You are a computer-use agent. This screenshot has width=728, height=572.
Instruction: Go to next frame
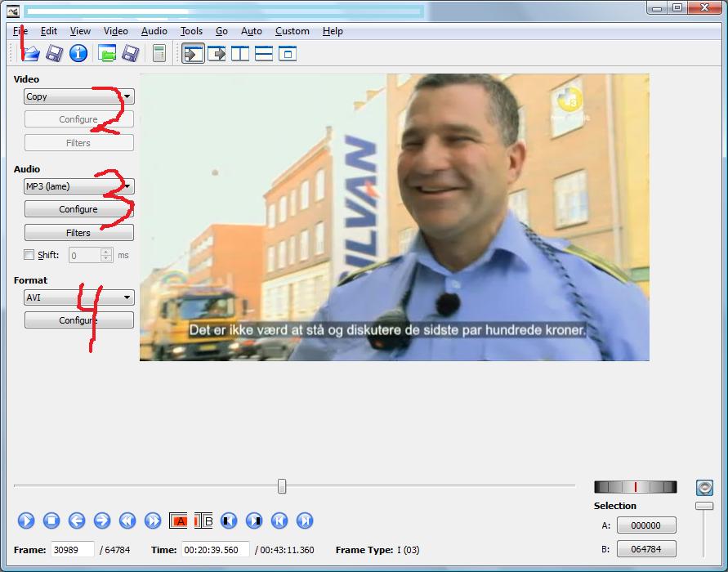click(102, 521)
